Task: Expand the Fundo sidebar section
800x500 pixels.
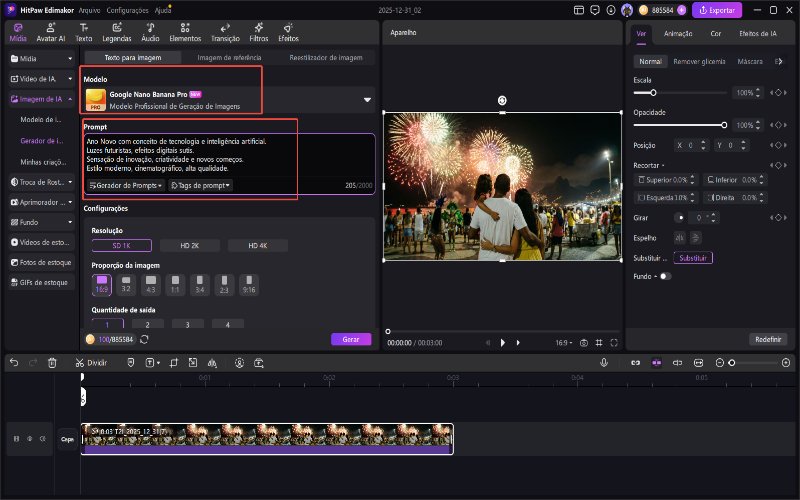Action: 70,222
